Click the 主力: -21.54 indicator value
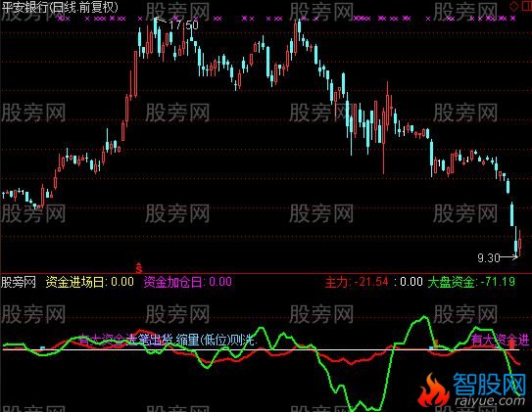This screenshot has height=412, width=532. [x=357, y=282]
